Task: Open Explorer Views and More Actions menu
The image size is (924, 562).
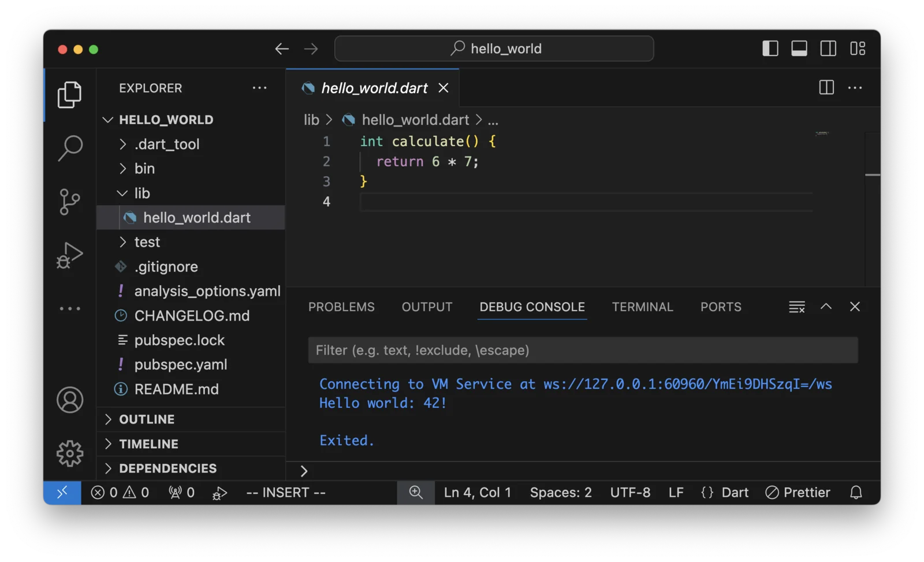Action: [x=260, y=88]
